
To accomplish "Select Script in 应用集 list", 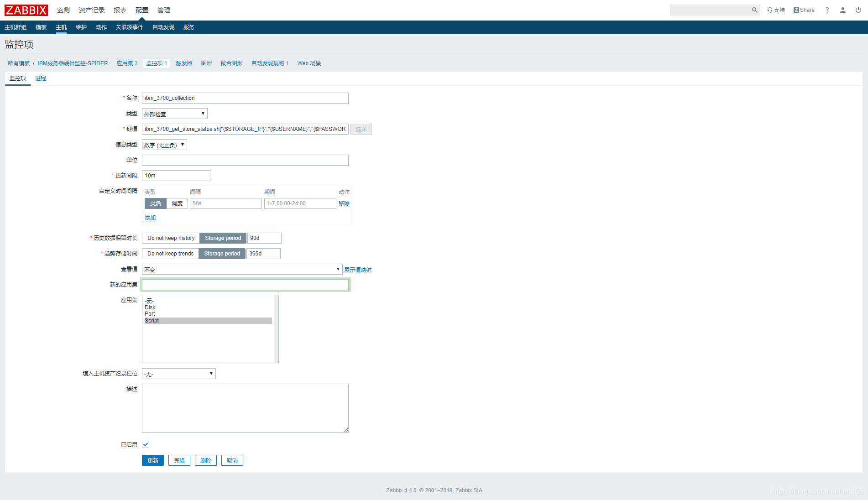I will coord(208,321).
